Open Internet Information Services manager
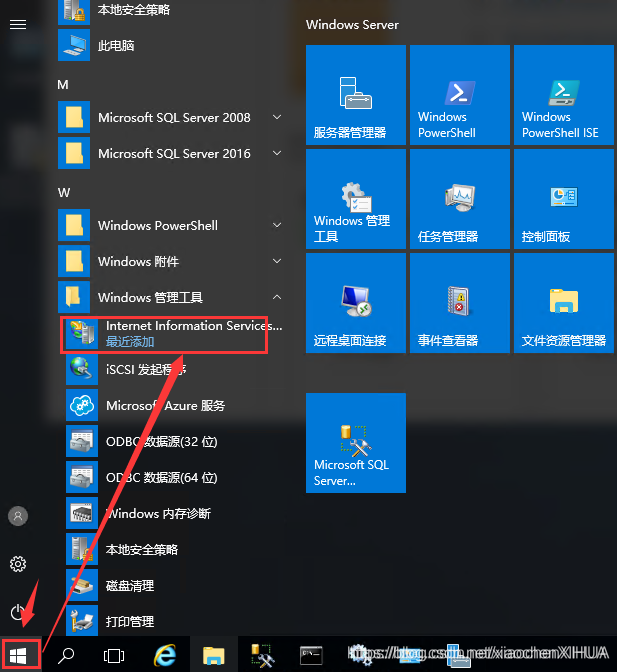Viewport: 617px width, 672px height. pos(175,333)
